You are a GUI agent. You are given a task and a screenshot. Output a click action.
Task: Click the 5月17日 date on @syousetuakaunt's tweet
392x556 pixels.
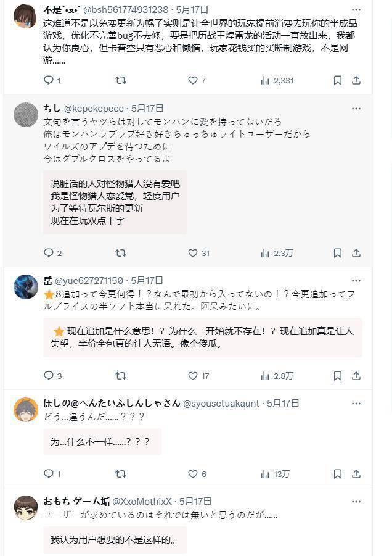pyautogui.click(x=283, y=404)
